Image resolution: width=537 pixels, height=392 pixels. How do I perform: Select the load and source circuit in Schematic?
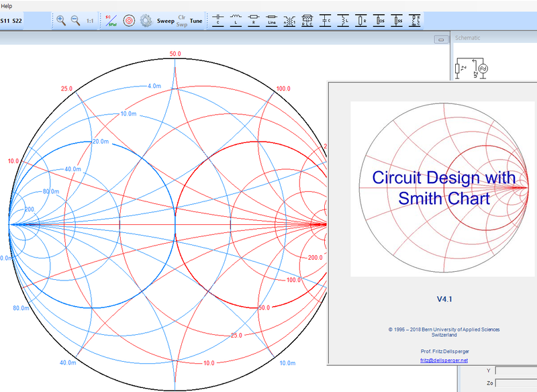pos(471,68)
